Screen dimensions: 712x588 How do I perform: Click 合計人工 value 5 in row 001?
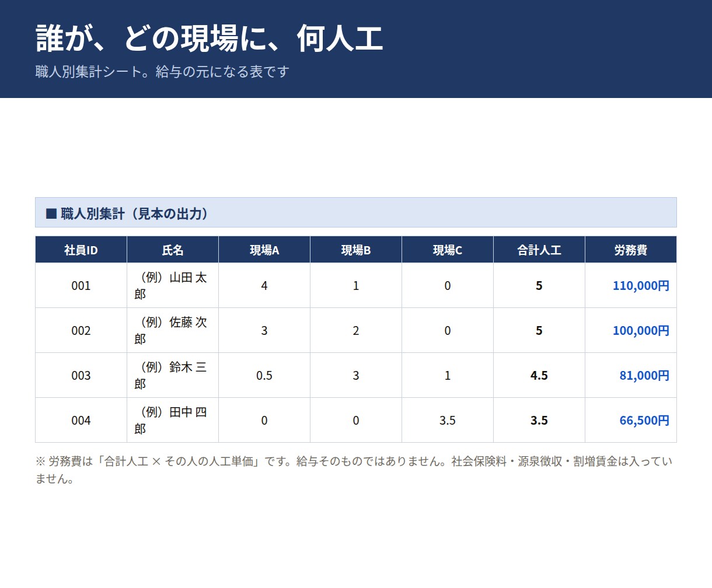[x=539, y=286]
